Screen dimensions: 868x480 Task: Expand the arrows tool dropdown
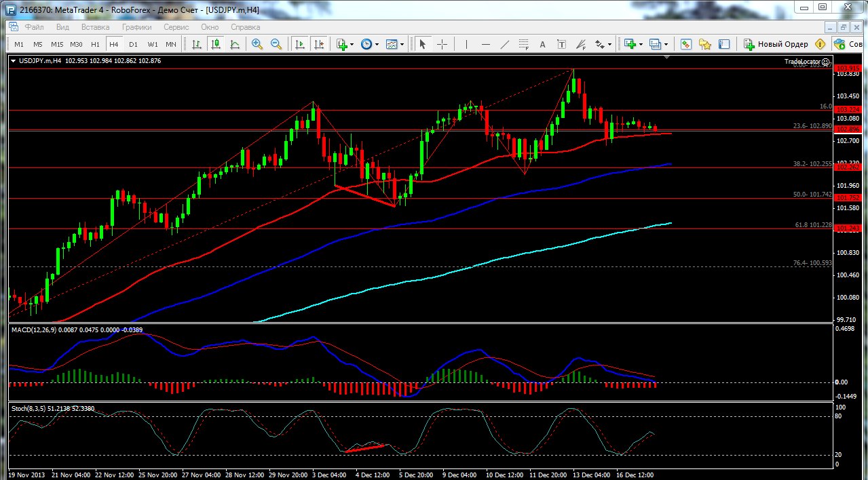[609, 45]
